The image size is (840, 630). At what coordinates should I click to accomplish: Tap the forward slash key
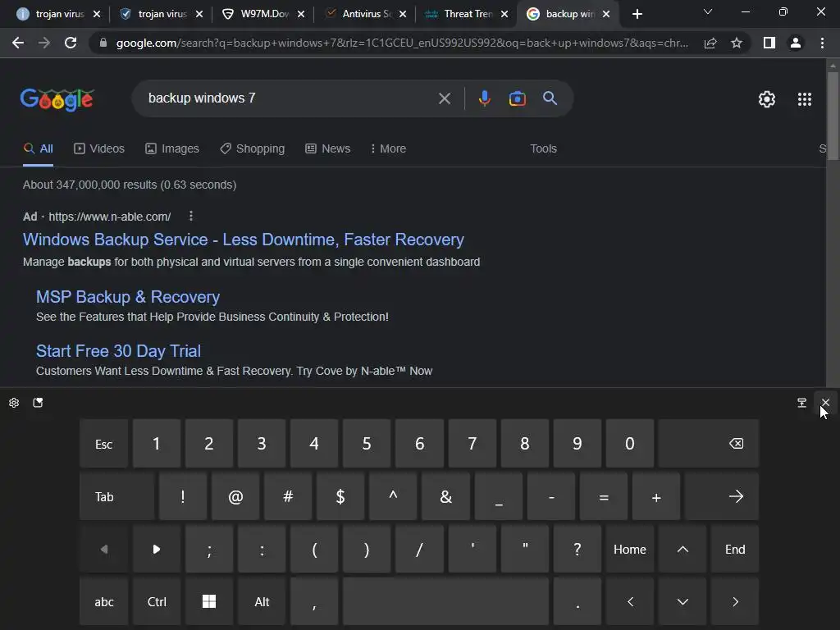pos(419,549)
